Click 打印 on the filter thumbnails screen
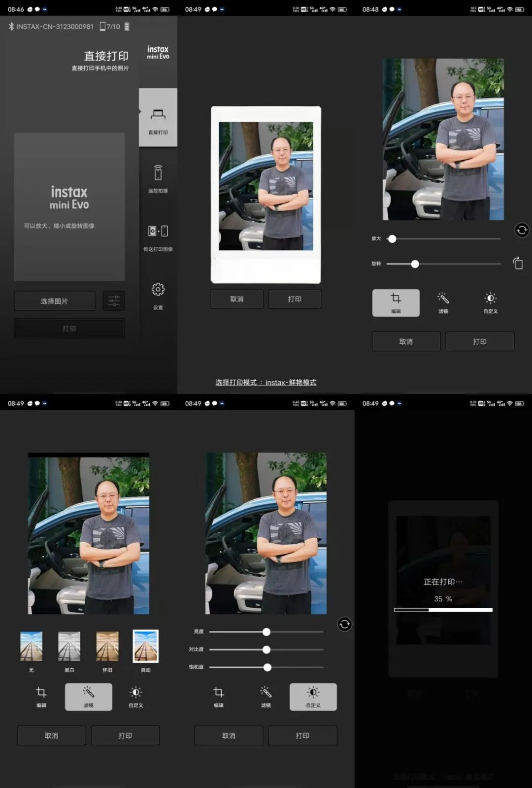 (125, 735)
